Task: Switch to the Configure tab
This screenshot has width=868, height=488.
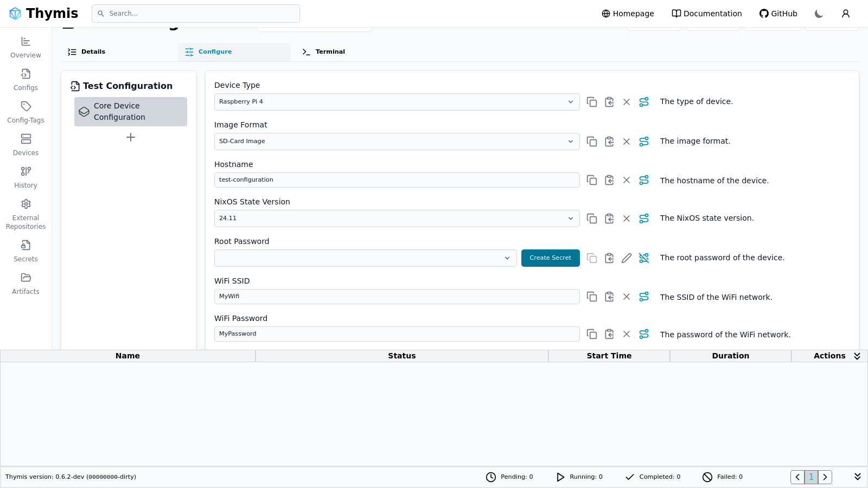Action: coord(234,52)
